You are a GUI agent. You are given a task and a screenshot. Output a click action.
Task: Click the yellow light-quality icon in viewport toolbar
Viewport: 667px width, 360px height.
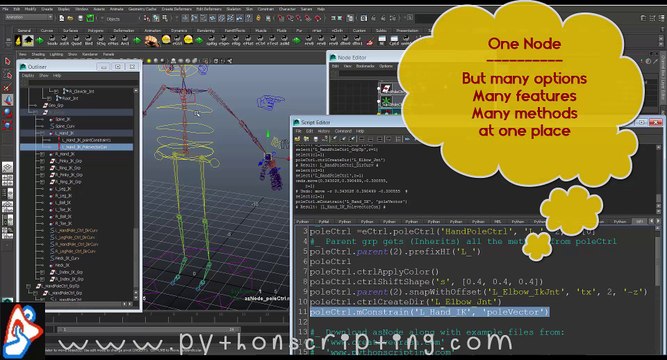click(x=149, y=61)
